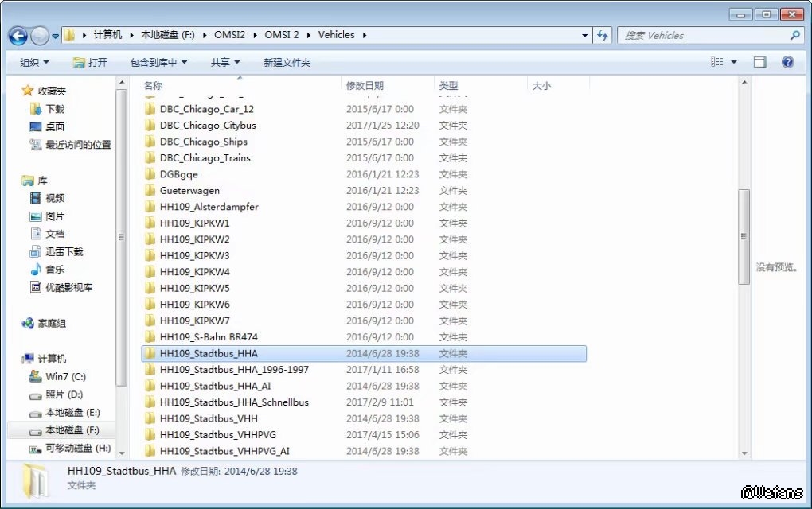Click navigation pane scroll down arrow
The height and width of the screenshot is (509, 812).
click(x=122, y=453)
